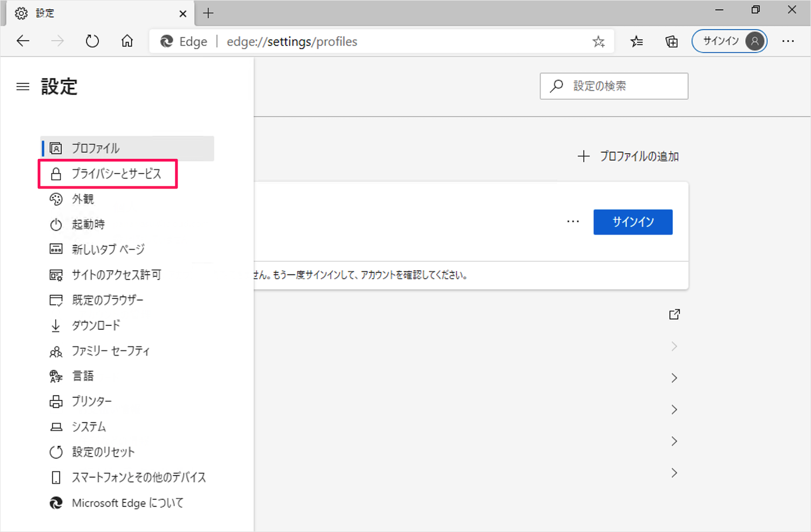Viewport: 811px width, 532px height.
Task: Restore down the Edge window
Action: (755, 10)
